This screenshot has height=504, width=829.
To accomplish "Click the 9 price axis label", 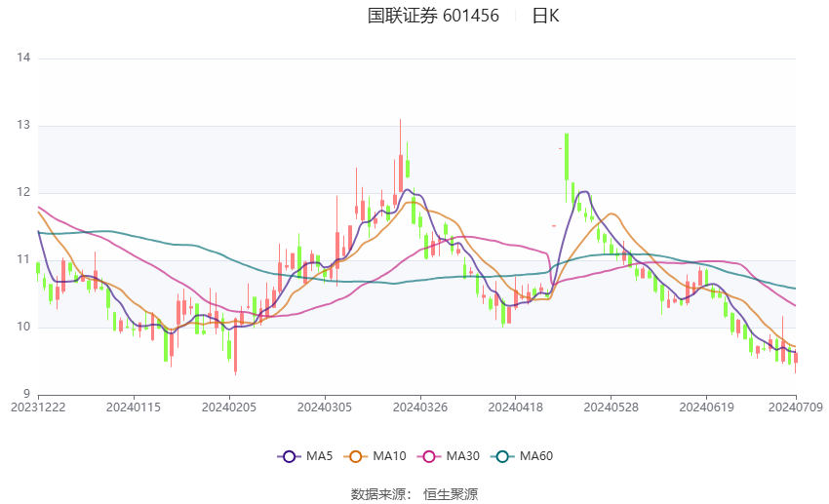I will (x=26, y=394).
